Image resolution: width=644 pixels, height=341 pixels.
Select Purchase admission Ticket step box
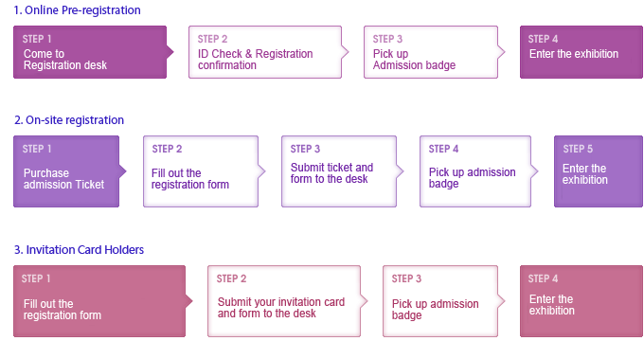coord(66,171)
